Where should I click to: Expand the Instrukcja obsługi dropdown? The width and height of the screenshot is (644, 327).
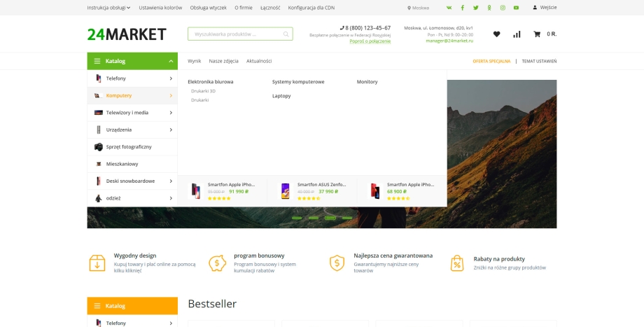[x=108, y=8]
